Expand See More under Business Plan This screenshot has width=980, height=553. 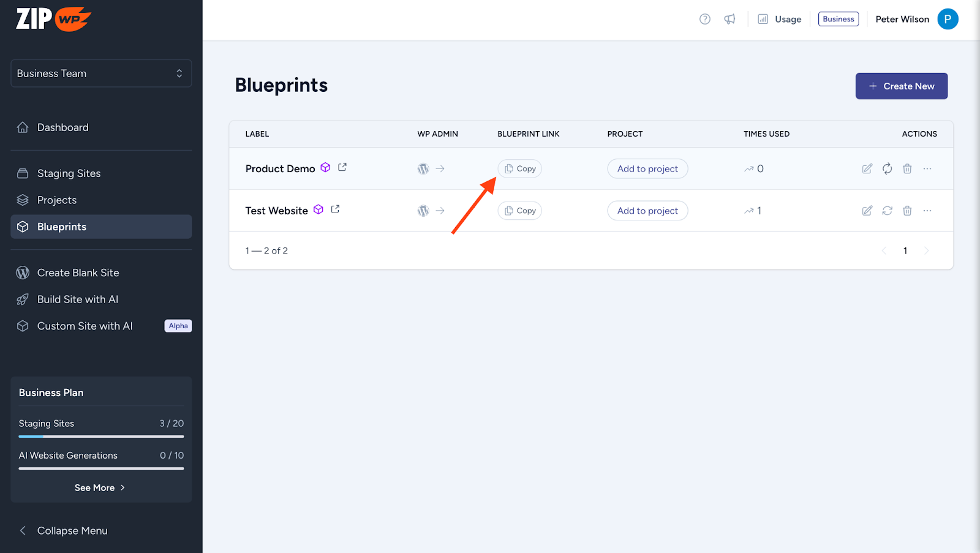click(x=100, y=487)
